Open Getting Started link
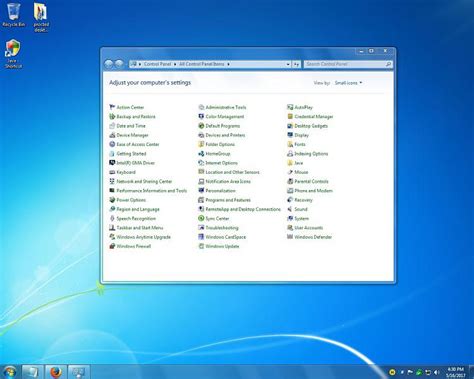This screenshot has width=474, height=379. (x=131, y=154)
